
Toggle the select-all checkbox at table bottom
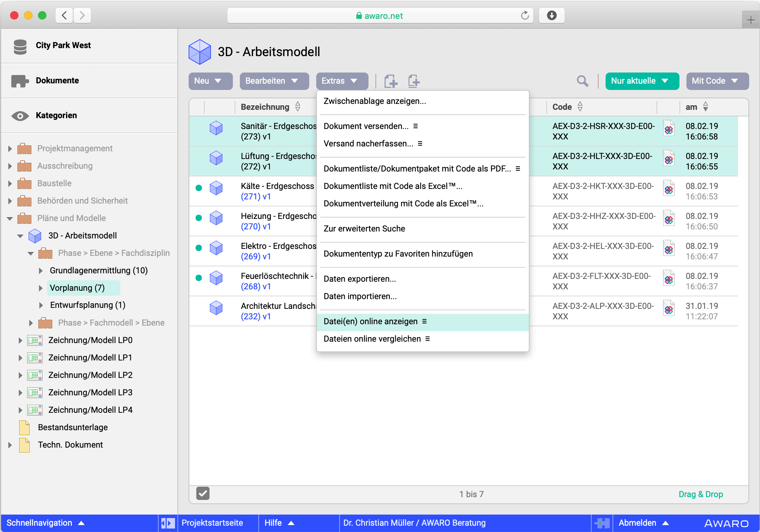pyautogui.click(x=203, y=493)
